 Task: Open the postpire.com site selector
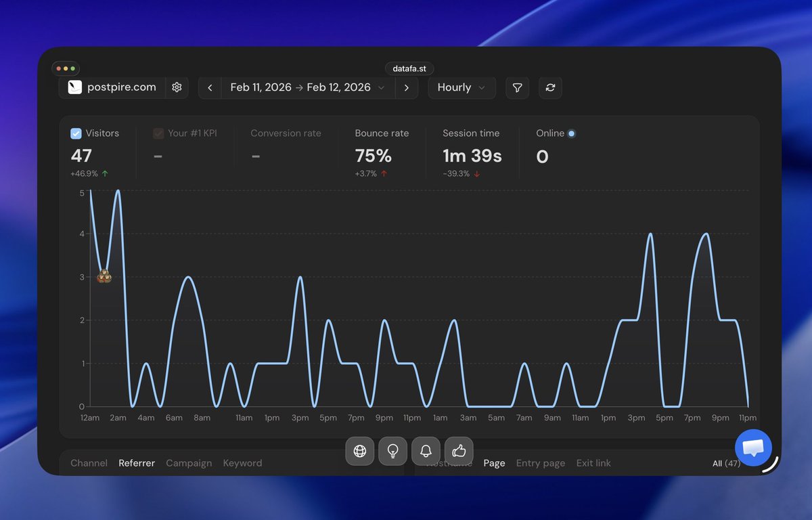click(112, 87)
